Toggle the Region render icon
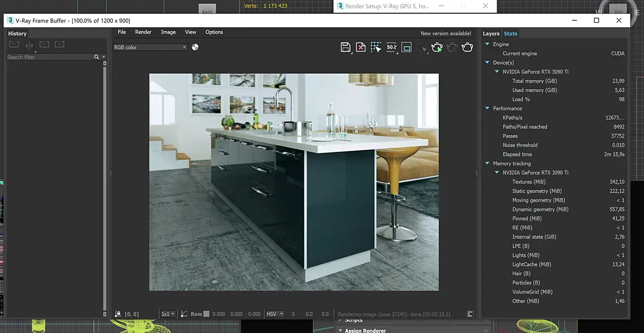This screenshot has height=333, width=644. [x=407, y=47]
